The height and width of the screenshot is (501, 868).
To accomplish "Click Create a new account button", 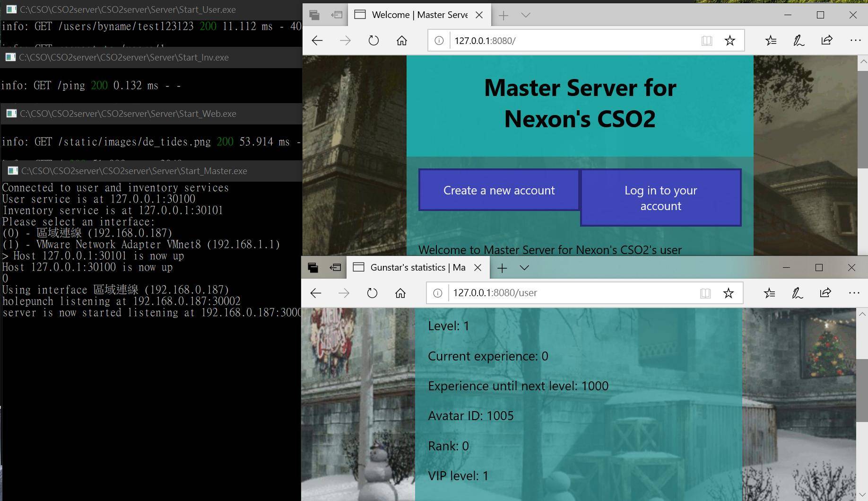I will [499, 190].
